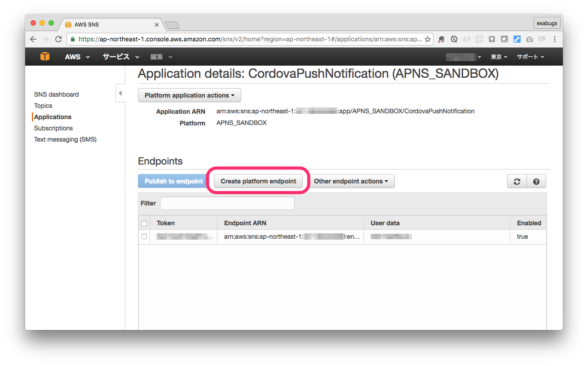Image resolution: width=588 pixels, height=366 pixels.
Task: Open the 編集 edit dropdown
Action: [161, 57]
